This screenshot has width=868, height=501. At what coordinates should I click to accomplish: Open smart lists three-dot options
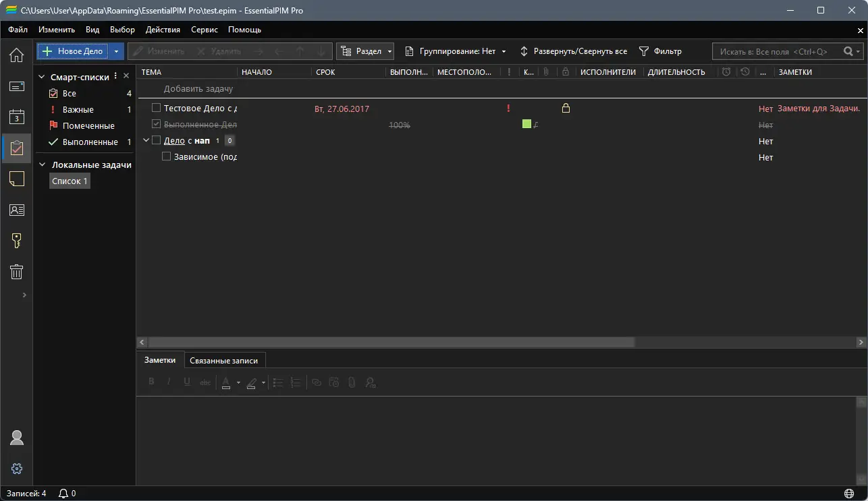(115, 76)
